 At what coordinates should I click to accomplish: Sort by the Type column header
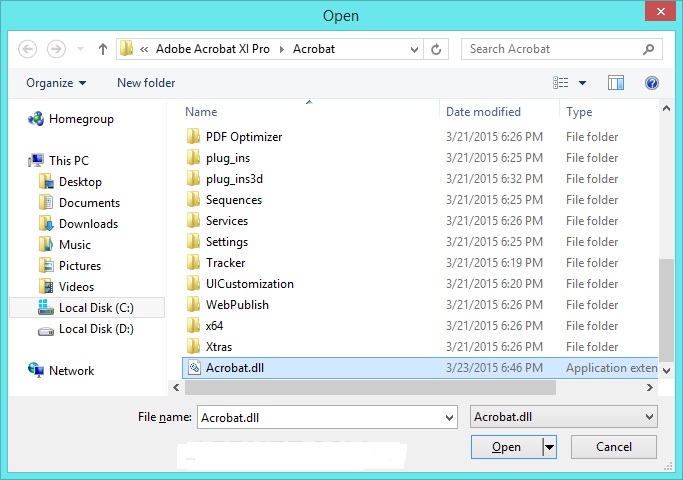609,112
